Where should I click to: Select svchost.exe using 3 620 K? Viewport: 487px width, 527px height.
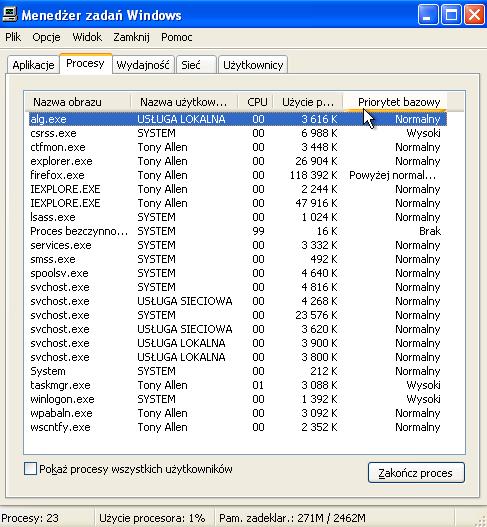[238, 329]
